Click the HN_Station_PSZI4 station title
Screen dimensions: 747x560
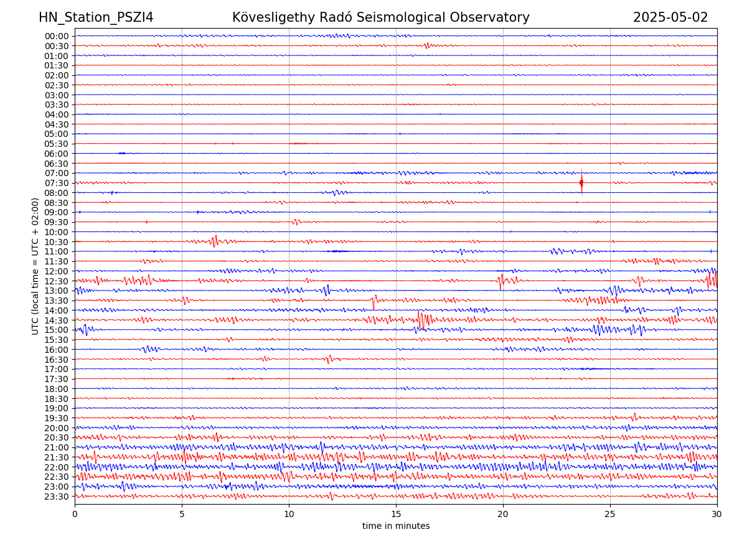pos(96,17)
